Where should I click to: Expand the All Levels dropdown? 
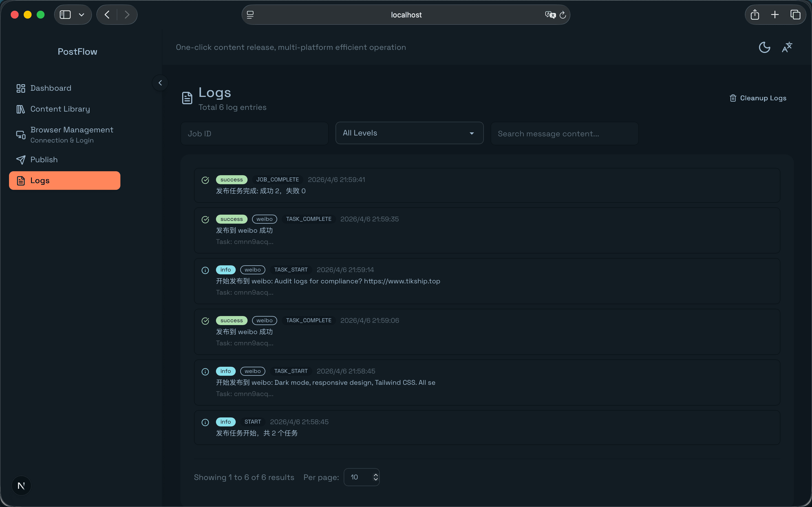(409, 133)
